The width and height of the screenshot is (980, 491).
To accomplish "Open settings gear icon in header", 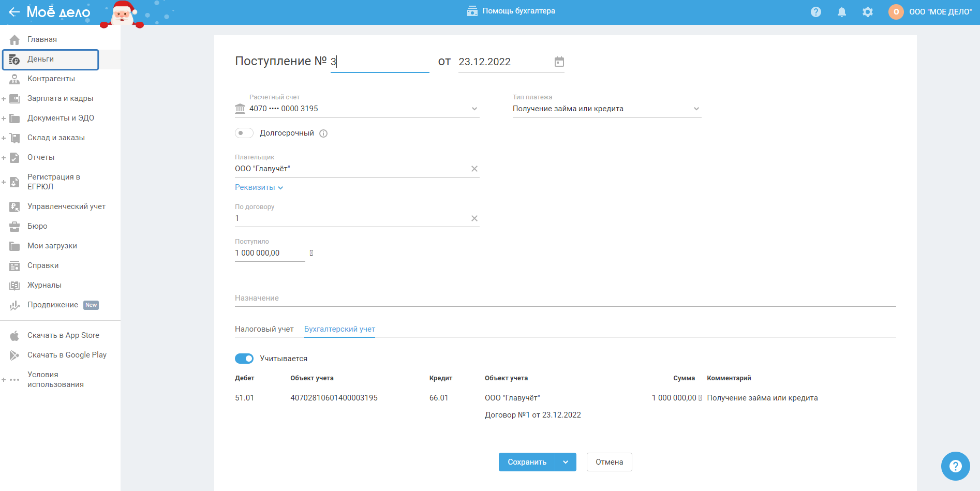I will point(867,12).
